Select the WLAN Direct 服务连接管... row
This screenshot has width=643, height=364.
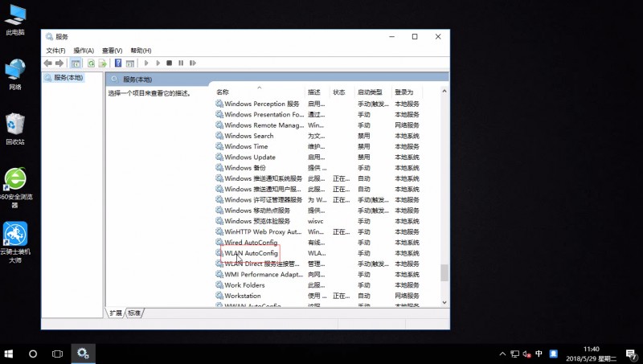318,264
